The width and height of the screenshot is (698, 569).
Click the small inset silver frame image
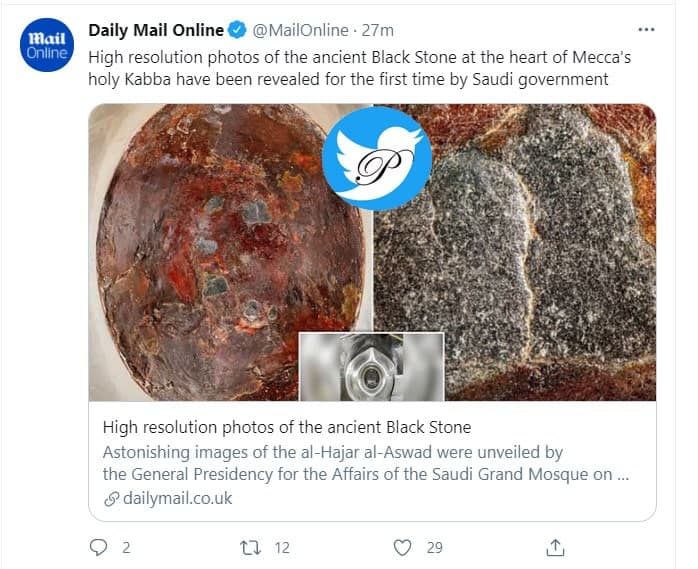click(x=371, y=366)
